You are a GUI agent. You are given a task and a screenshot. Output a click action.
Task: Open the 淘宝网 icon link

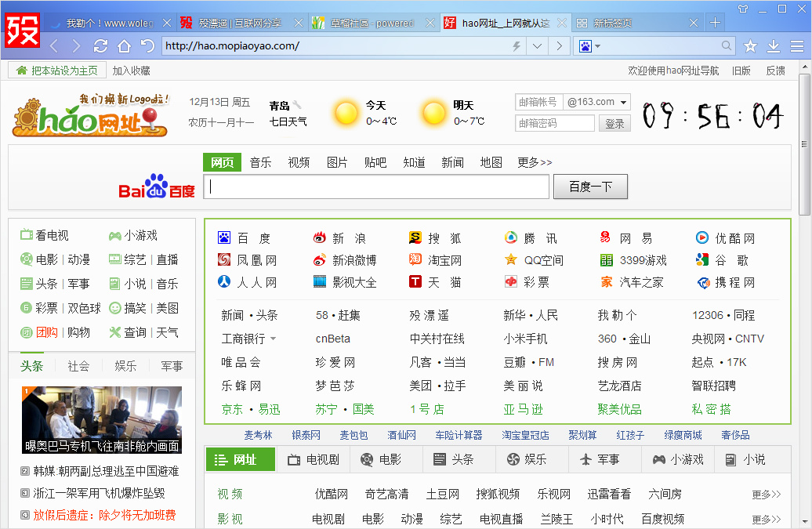[x=415, y=259]
